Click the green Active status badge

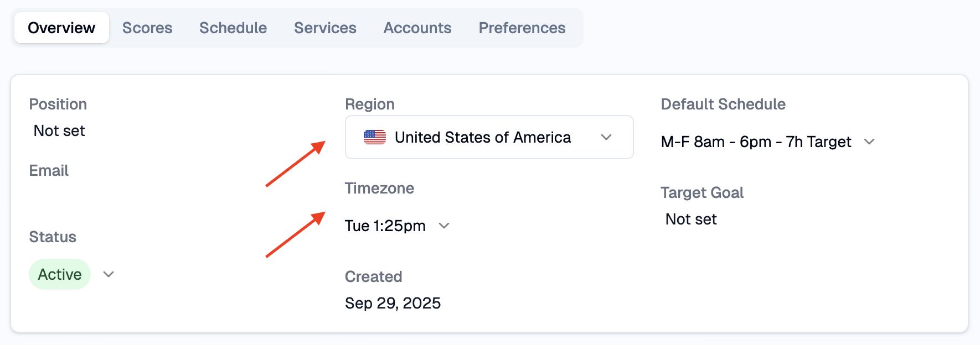(x=60, y=274)
